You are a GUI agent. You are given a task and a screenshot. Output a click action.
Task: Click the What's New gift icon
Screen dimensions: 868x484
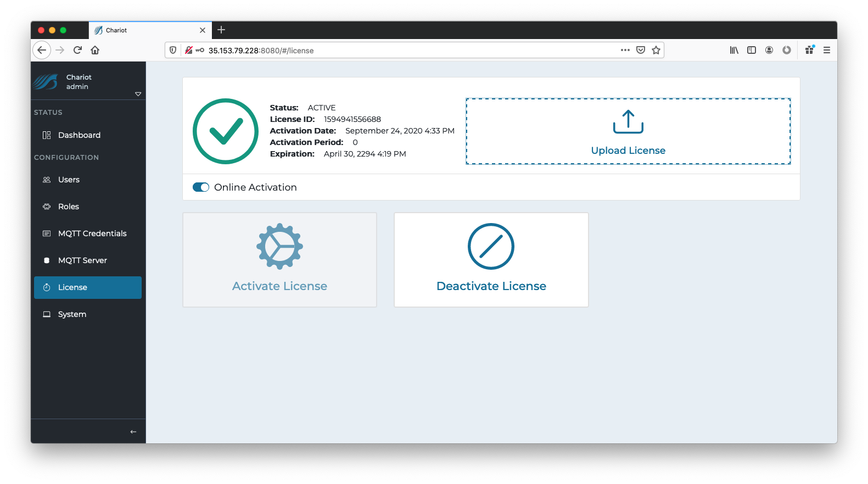[x=810, y=50]
